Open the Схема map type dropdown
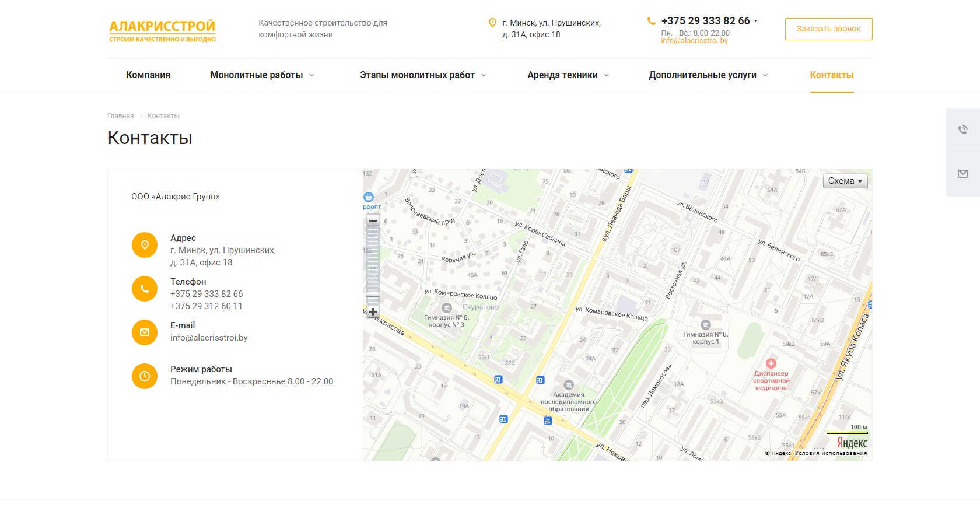The width and height of the screenshot is (980, 529). click(x=845, y=181)
